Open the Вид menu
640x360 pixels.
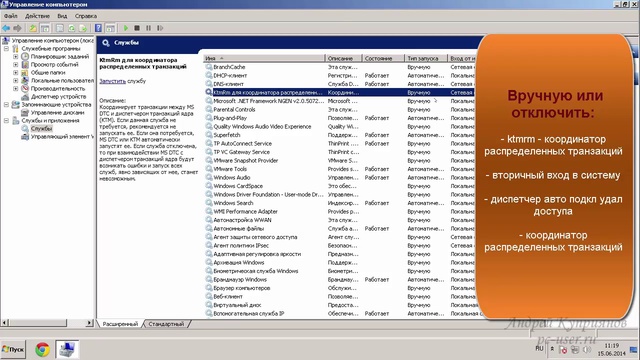click(x=62, y=16)
